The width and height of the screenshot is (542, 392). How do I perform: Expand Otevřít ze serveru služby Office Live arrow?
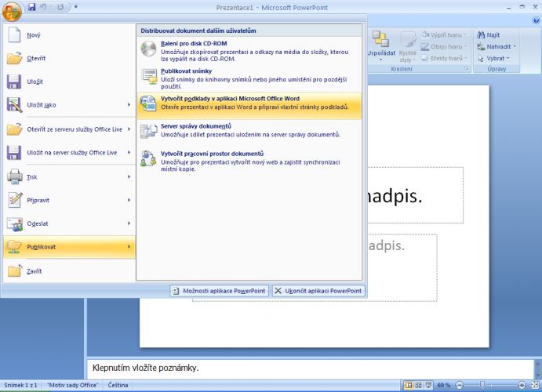(x=129, y=129)
